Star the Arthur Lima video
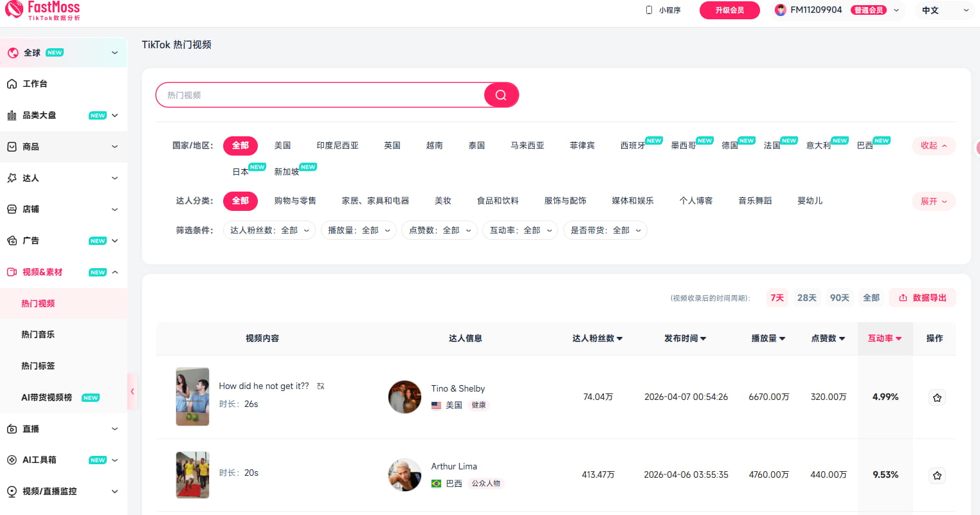This screenshot has width=980, height=515. click(937, 475)
